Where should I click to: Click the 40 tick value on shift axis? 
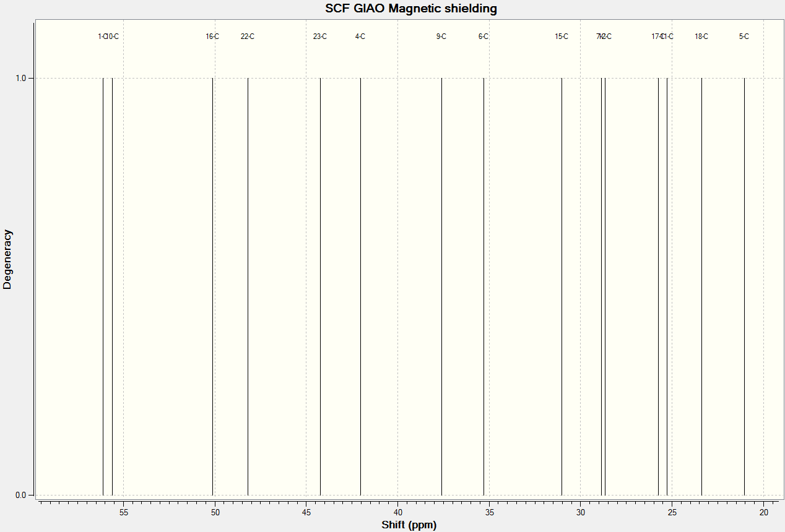(x=397, y=512)
